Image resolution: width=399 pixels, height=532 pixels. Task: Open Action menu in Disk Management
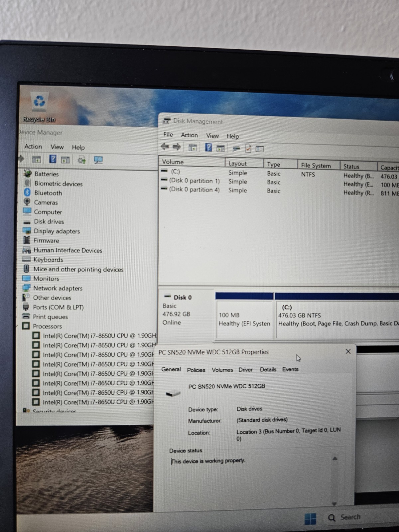coord(189,135)
